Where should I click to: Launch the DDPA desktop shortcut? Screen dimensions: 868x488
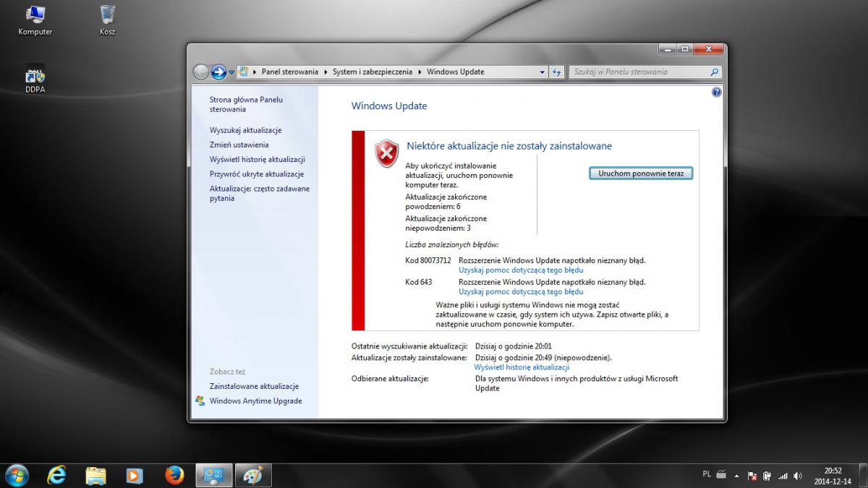tap(35, 78)
